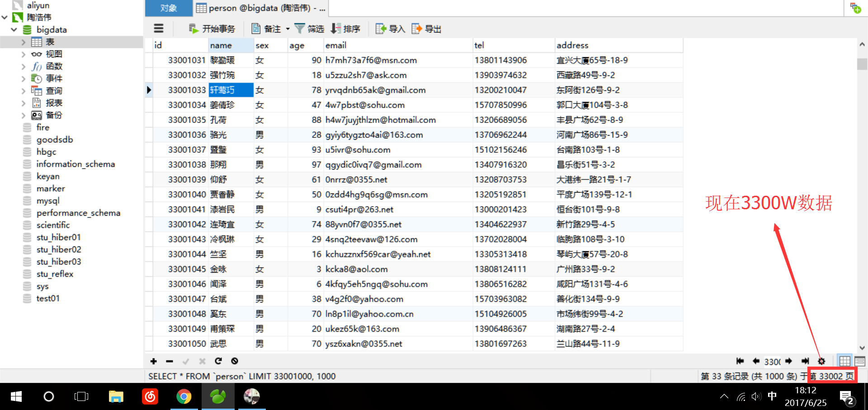Image resolution: width=868 pixels, height=410 pixels.
Task: Select the test01 database
Action: click(48, 298)
